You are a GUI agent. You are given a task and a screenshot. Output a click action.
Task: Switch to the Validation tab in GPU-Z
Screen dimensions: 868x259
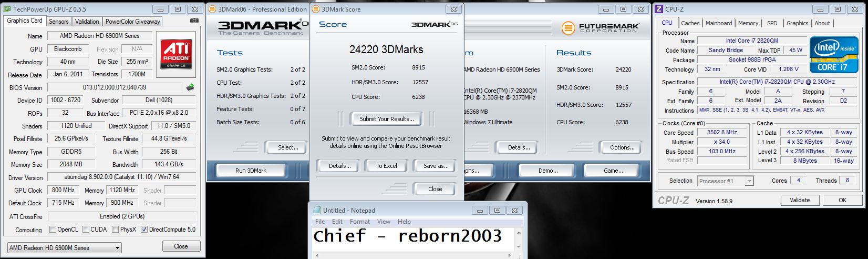87,22
